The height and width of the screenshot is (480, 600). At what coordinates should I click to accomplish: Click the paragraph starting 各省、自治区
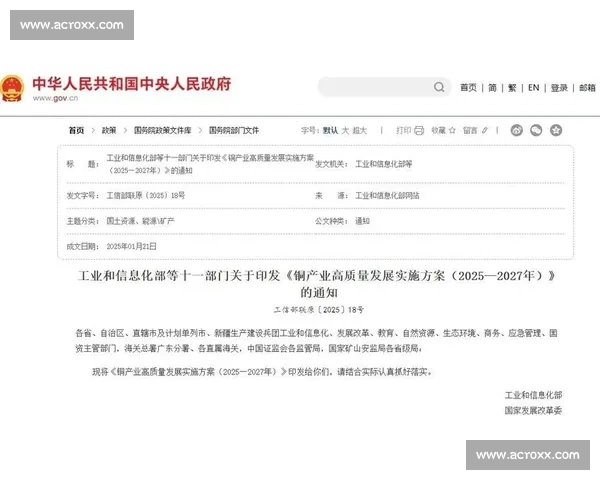click(x=316, y=341)
